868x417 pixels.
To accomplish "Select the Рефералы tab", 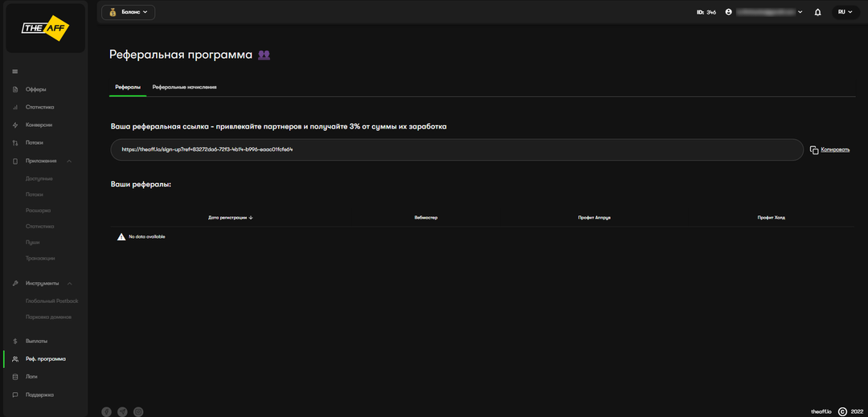I will [128, 87].
